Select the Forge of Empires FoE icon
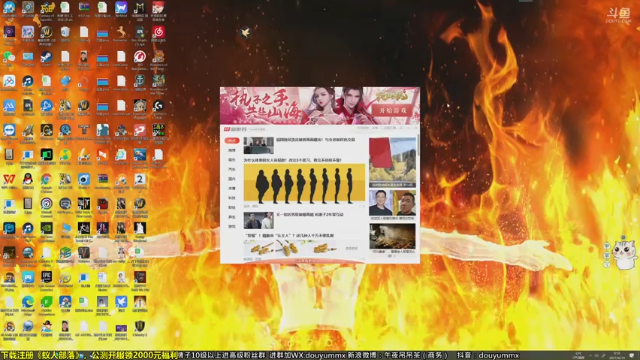This screenshot has width=640, height=360. (x=46, y=8)
